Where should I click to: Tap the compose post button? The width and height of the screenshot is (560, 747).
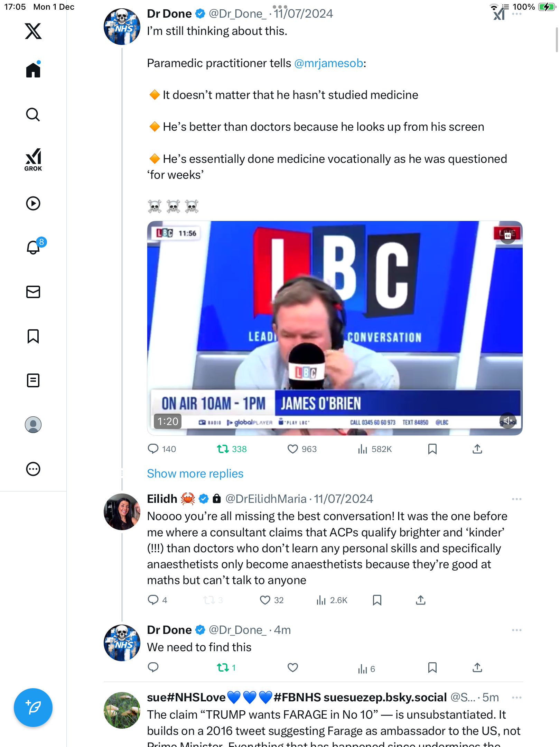pos(33,708)
